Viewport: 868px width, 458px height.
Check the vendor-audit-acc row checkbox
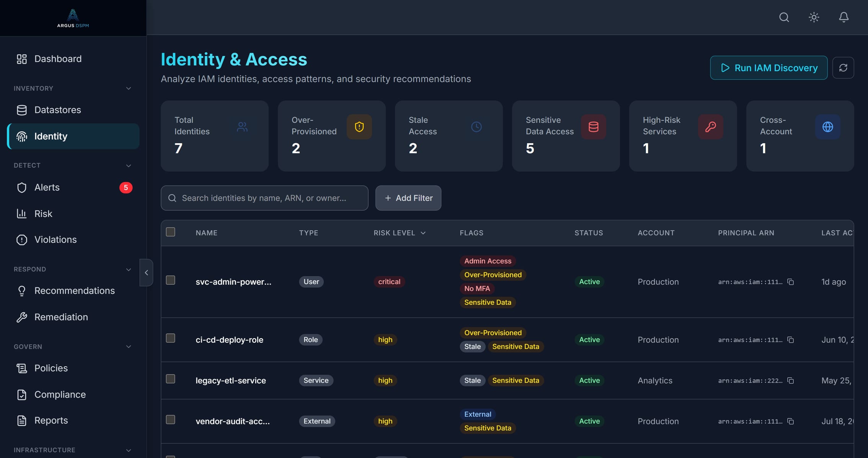pyautogui.click(x=170, y=420)
